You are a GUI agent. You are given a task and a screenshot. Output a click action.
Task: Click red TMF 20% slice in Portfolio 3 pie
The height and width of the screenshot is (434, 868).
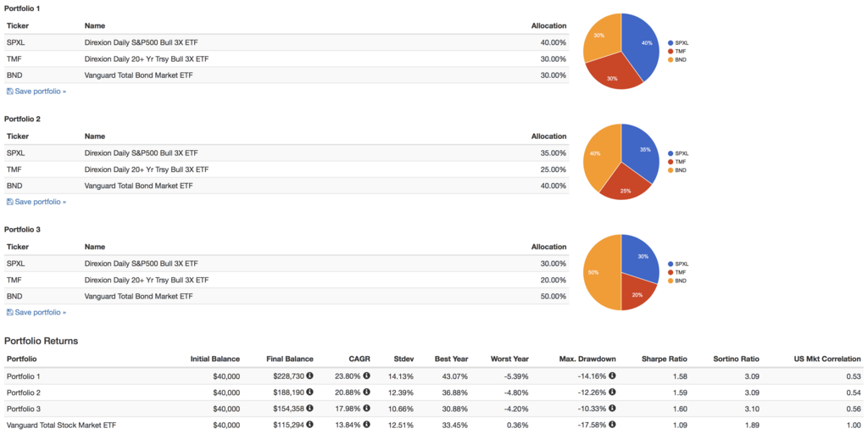pos(637,292)
